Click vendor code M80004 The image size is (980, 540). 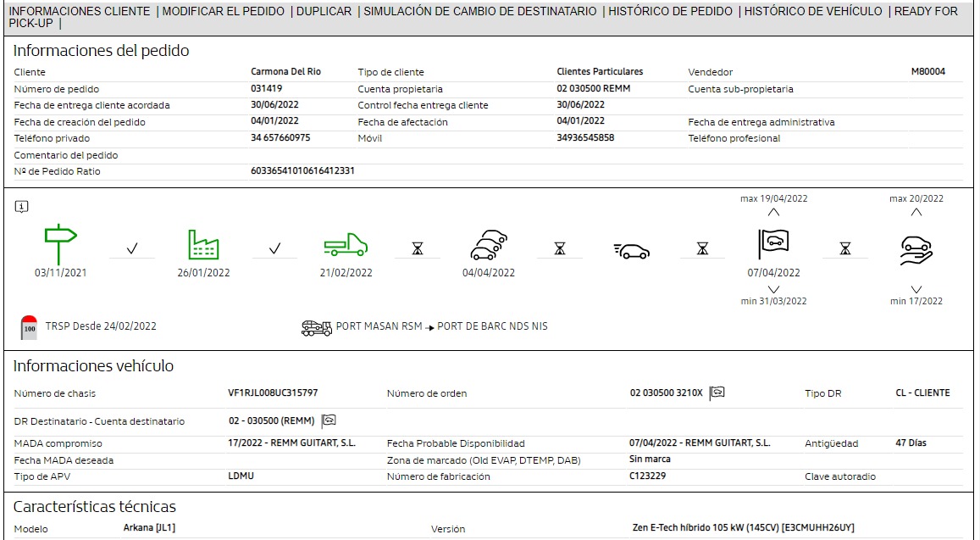tap(928, 71)
